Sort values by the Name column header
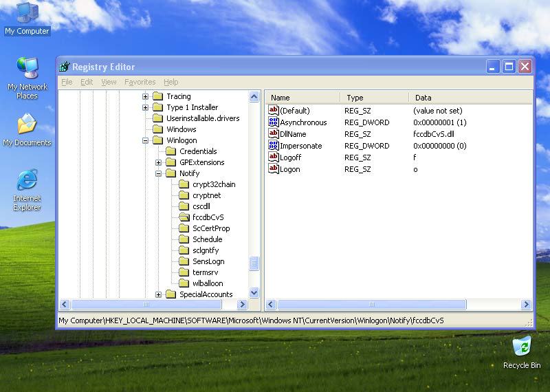550x392 pixels. (302, 98)
